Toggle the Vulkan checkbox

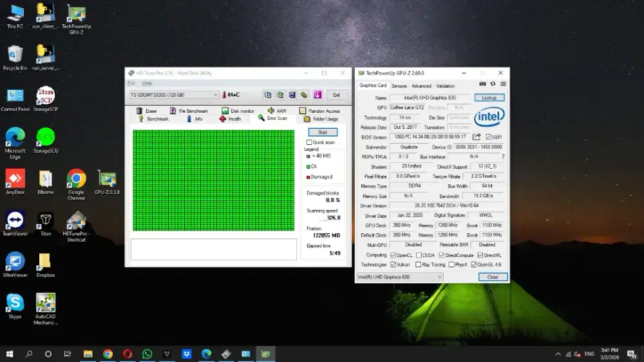(393, 265)
